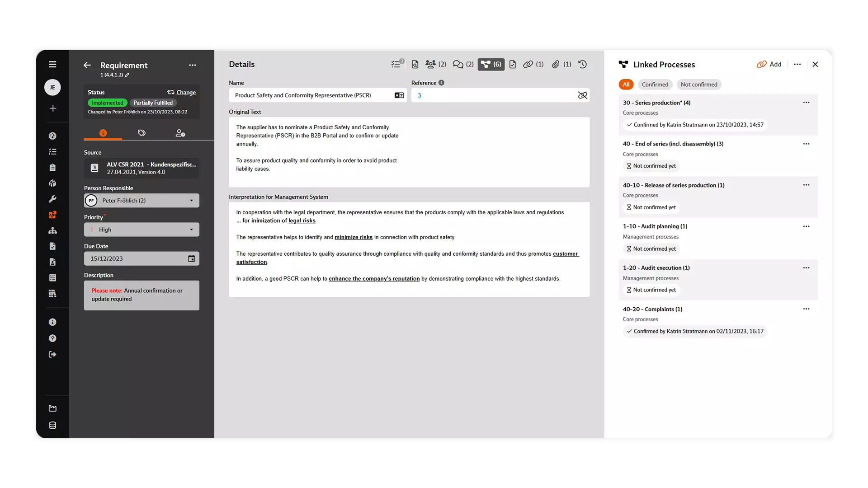Open Linked Processes header three-dot menu
868x488 pixels.
tap(797, 64)
